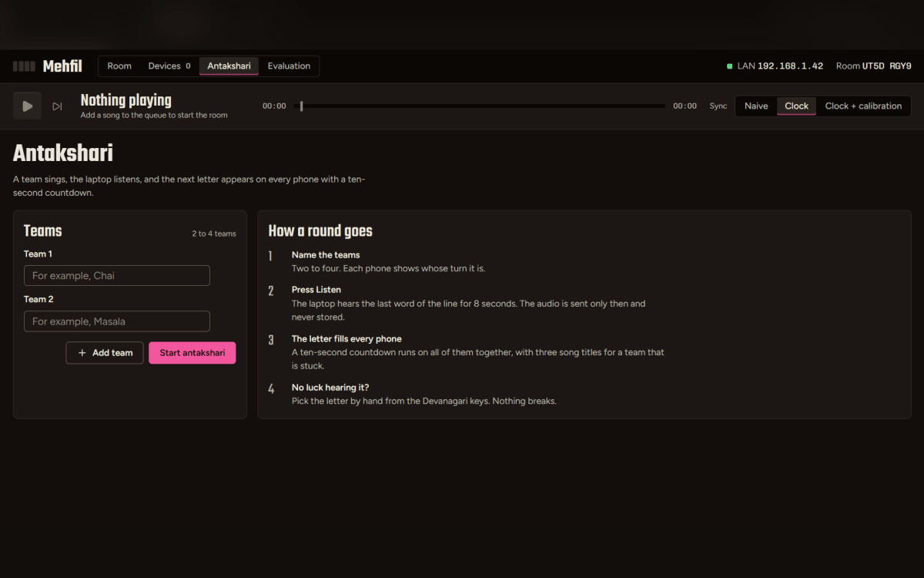Switch to the Devices tab
The width and height of the screenshot is (924, 578).
click(x=169, y=66)
